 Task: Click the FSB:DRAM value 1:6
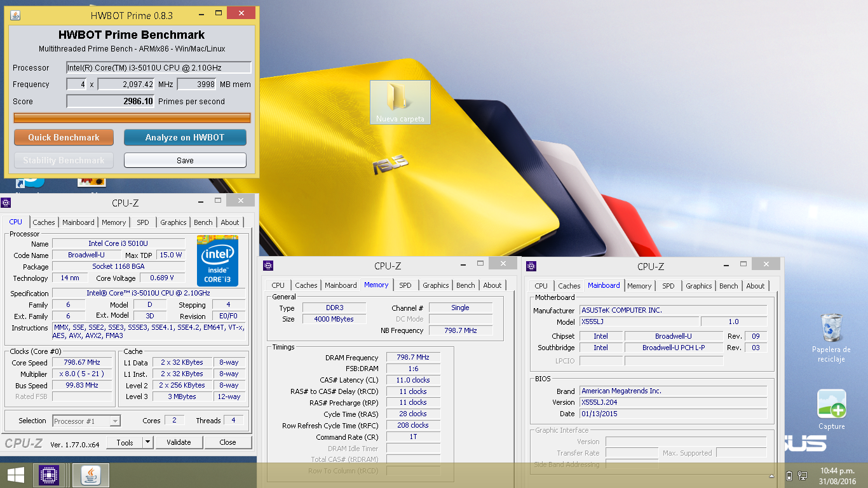[x=413, y=369]
